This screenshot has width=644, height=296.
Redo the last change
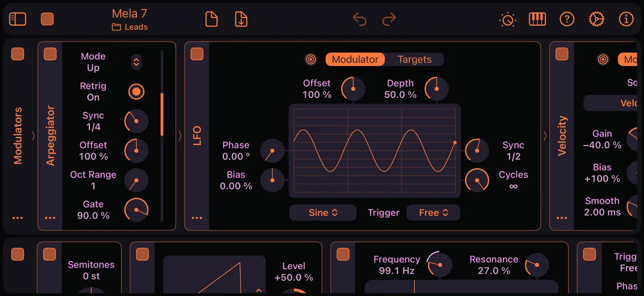(x=389, y=19)
